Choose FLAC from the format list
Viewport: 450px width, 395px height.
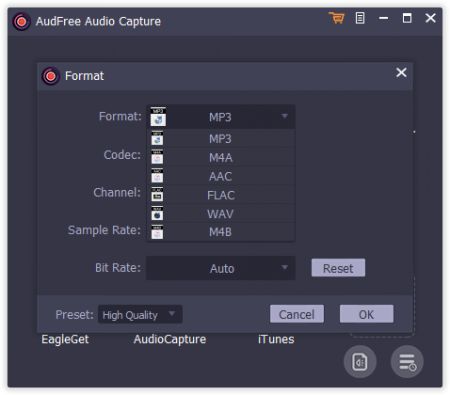click(220, 195)
